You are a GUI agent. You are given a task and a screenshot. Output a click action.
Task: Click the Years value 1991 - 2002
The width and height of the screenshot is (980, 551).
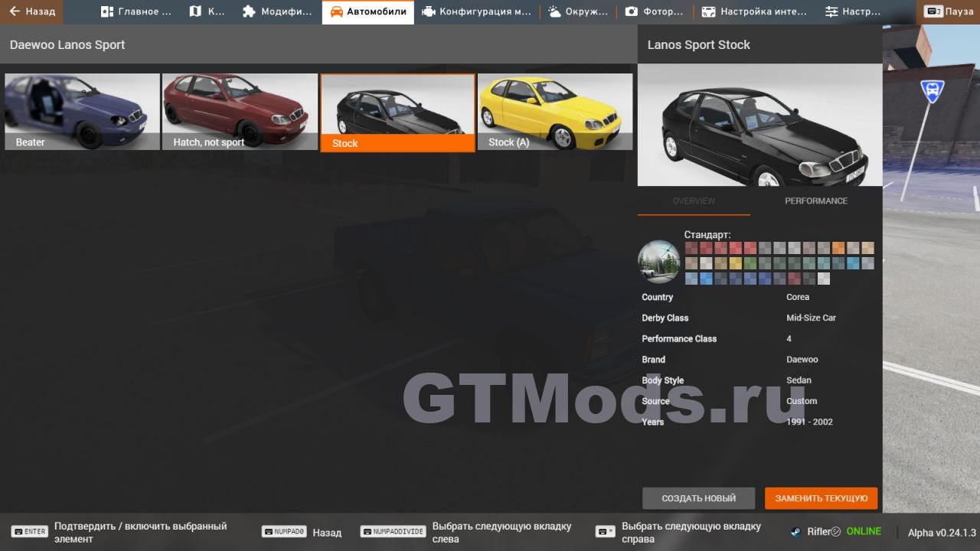809,422
